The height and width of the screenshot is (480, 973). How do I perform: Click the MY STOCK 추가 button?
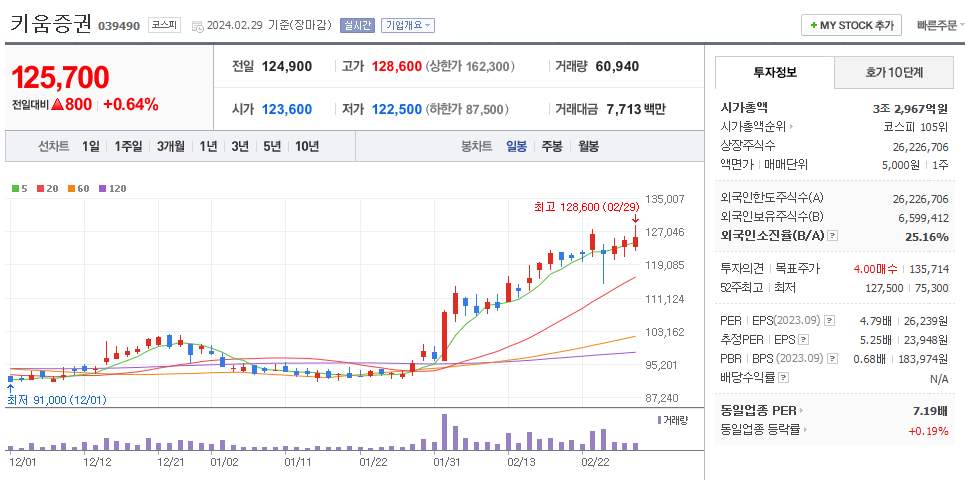[851, 25]
